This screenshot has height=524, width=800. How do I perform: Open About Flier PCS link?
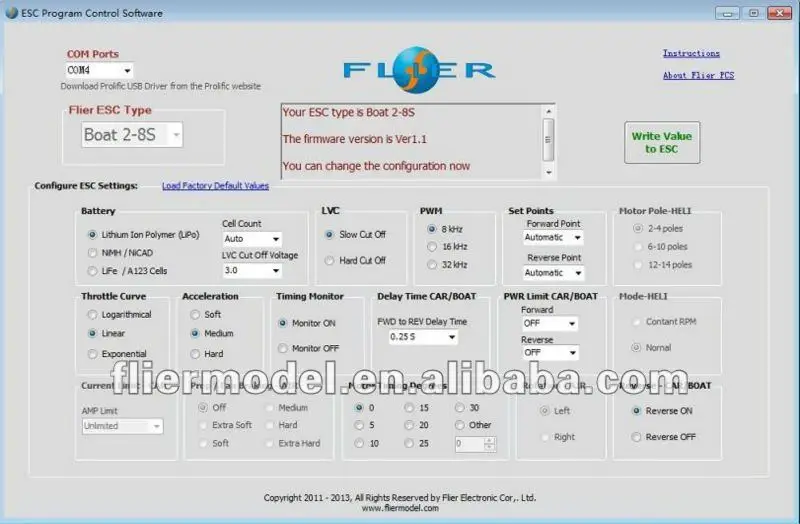[x=698, y=76]
